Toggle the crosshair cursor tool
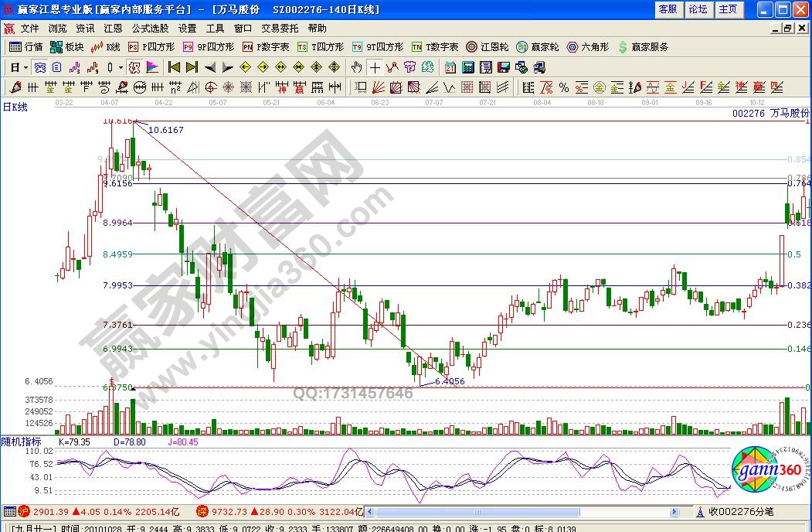The height and width of the screenshot is (532, 812). 375,67
